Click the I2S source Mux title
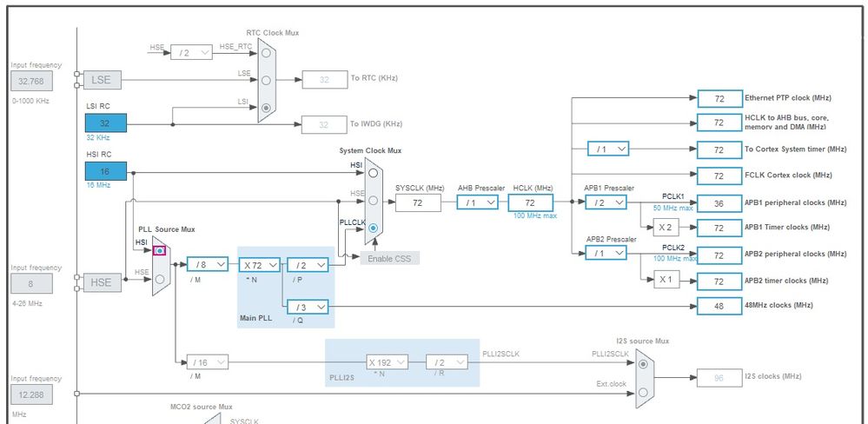 tap(643, 341)
